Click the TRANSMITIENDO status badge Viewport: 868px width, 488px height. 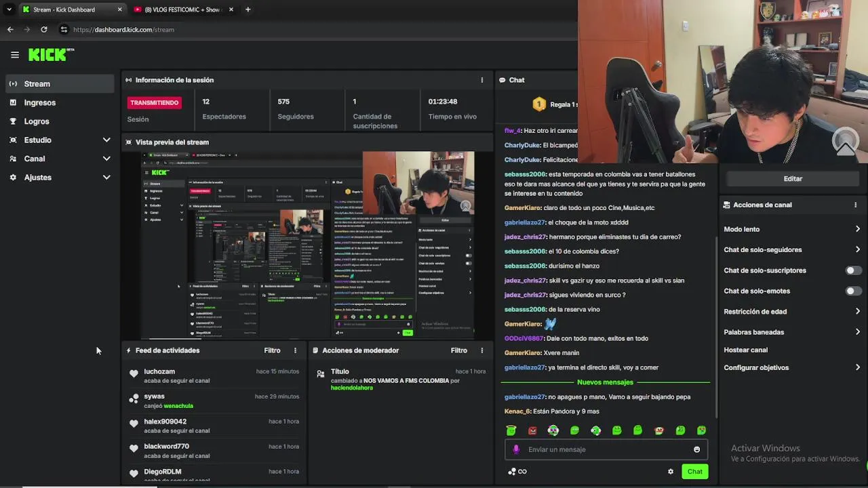click(x=155, y=103)
